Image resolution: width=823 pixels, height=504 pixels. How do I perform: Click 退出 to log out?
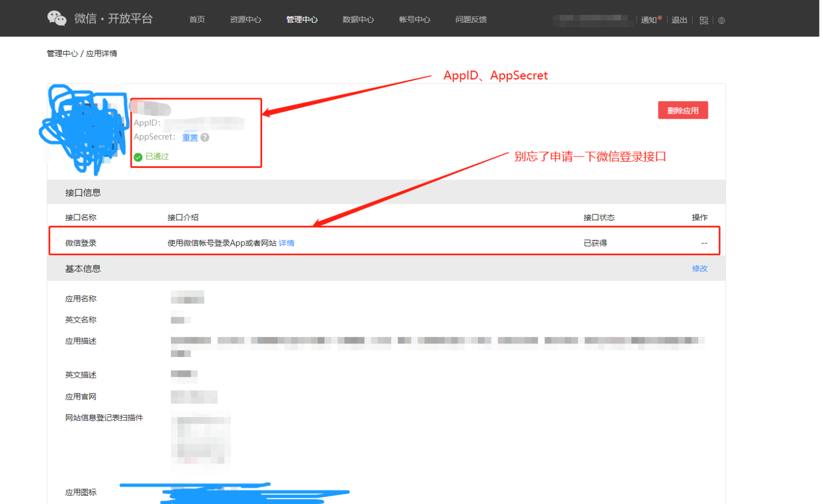tap(679, 20)
